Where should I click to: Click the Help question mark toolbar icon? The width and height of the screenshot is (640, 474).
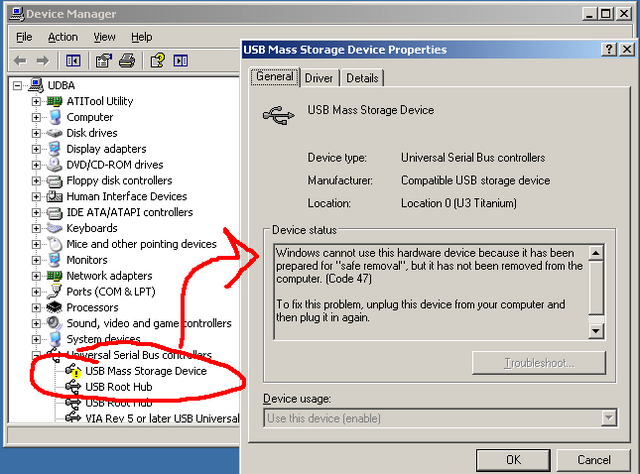(x=158, y=61)
